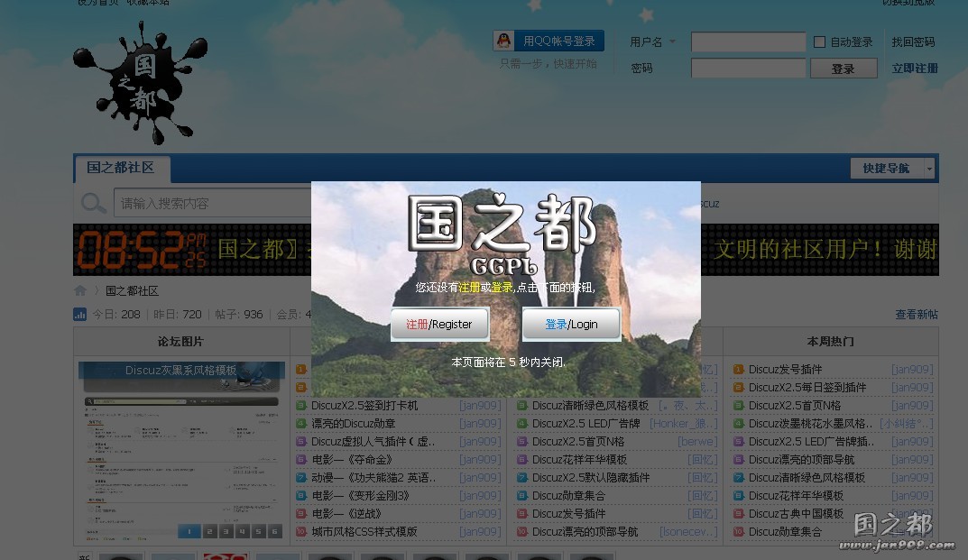Click rank icon beside 电影—《逆战》

tap(301, 514)
